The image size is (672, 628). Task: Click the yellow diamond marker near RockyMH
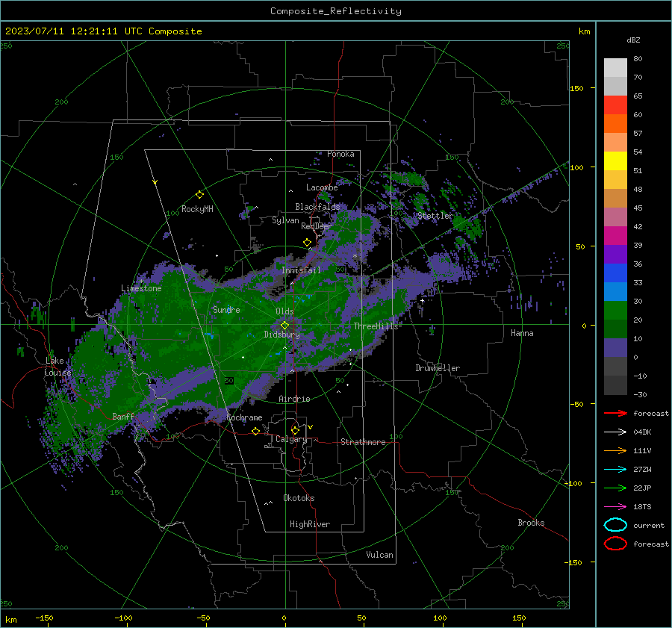199,195
